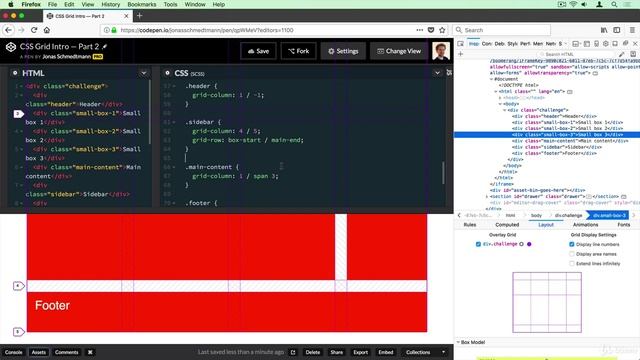Open HTML editor settings gear

(15, 73)
